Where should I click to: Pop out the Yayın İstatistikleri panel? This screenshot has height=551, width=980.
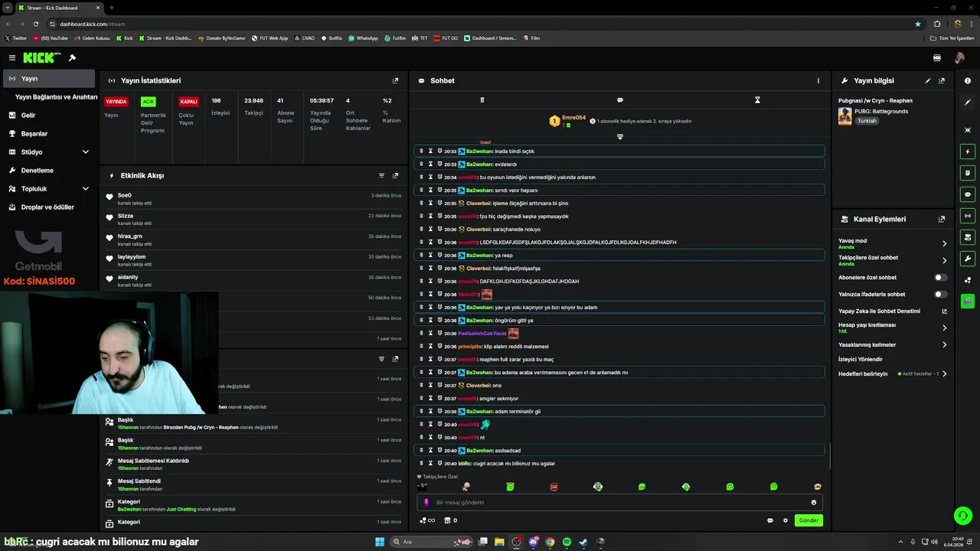(x=395, y=80)
